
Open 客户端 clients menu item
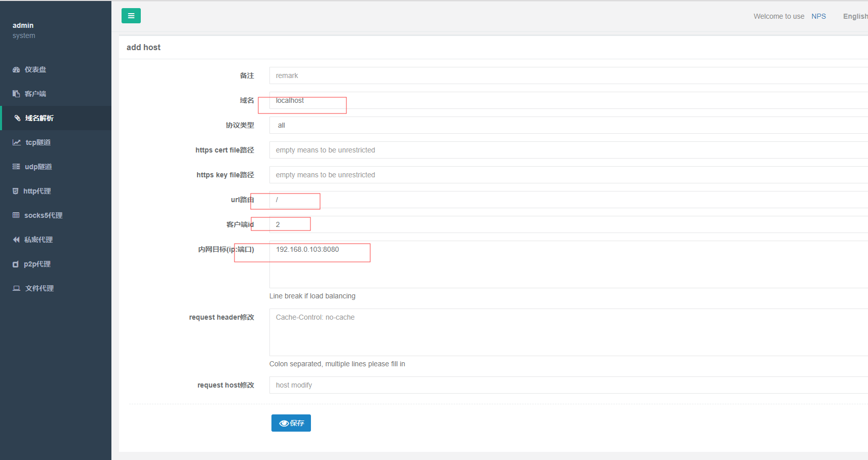click(56, 94)
